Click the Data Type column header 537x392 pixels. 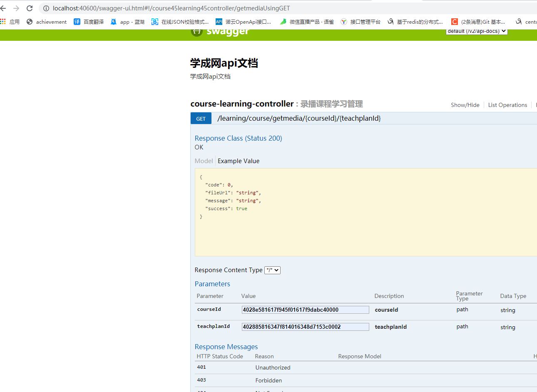click(x=513, y=296)
